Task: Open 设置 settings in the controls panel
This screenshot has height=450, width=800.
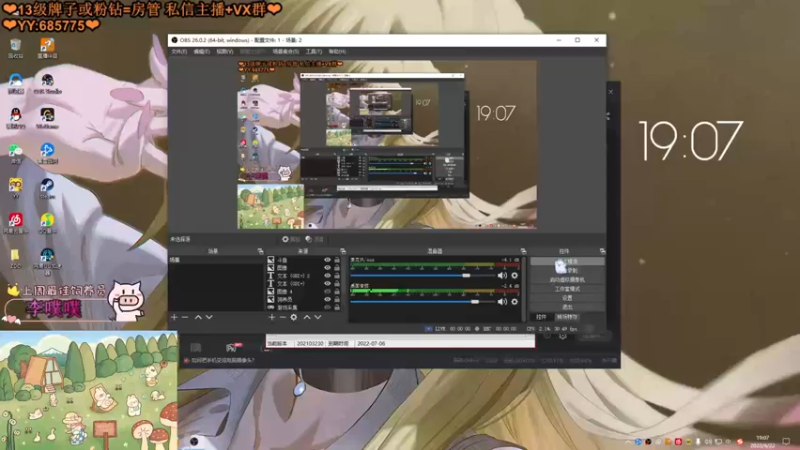Action: pyautogui.click(x=567, y=298)
